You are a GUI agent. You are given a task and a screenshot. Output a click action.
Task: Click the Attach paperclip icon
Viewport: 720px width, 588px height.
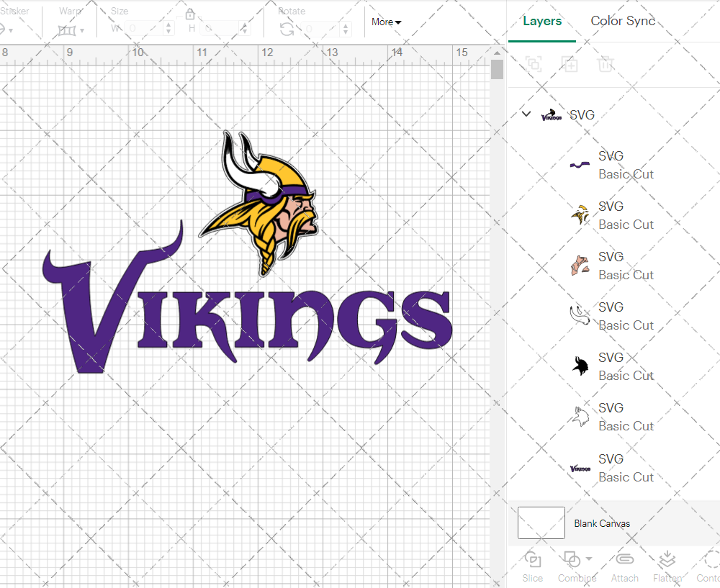click(x=624, y=559)
